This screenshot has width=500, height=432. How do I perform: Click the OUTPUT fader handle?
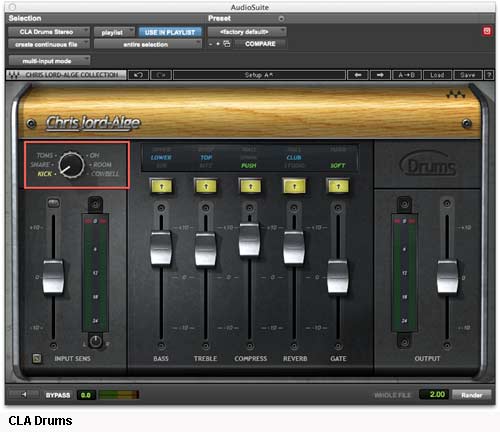point(447,277)
